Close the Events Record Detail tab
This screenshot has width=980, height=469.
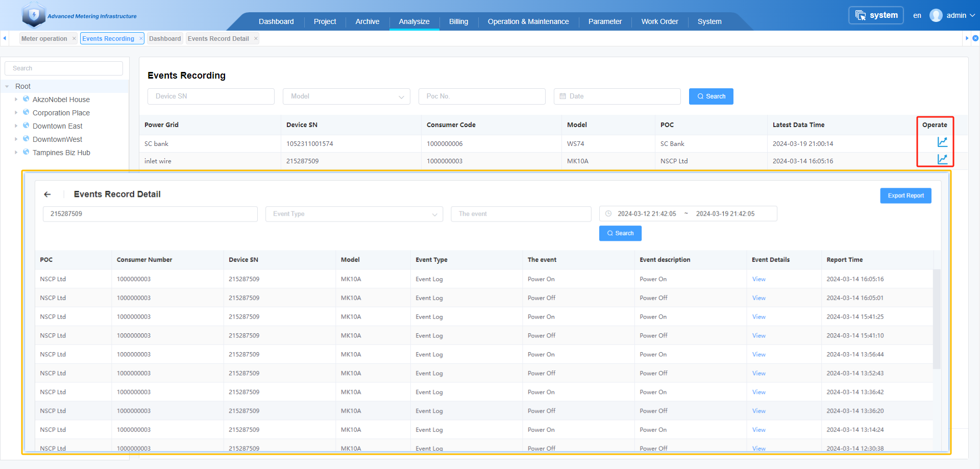point(256,38)
